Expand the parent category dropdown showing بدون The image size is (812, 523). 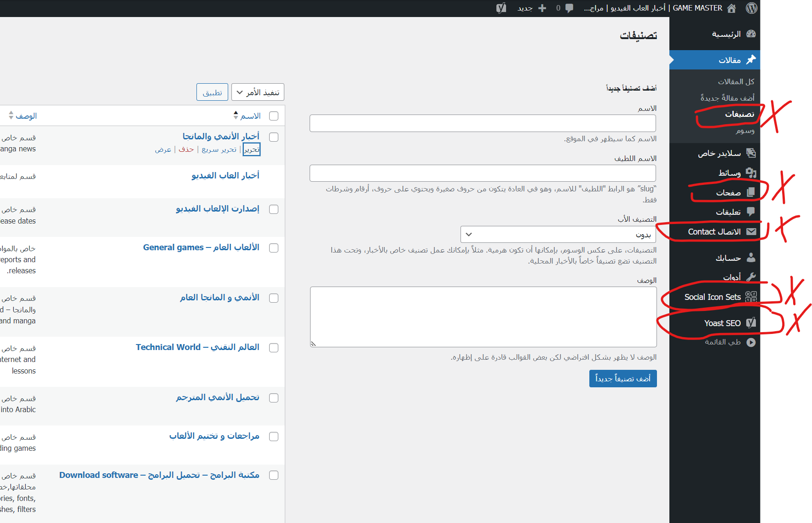(558, 235)
